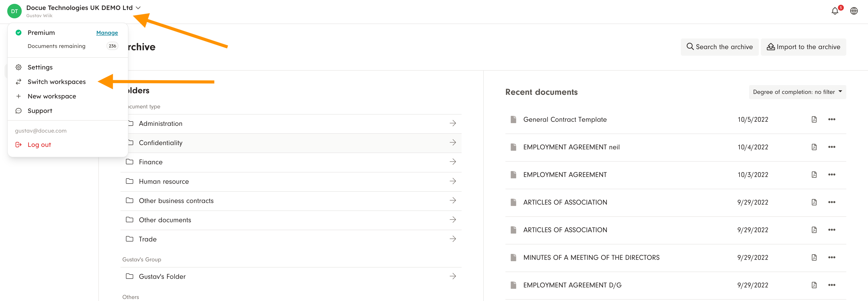Collapse the workspace name dropdown chevron
Image resolution: width=868 pixels, height=301 pixels.
click(138, 8)
